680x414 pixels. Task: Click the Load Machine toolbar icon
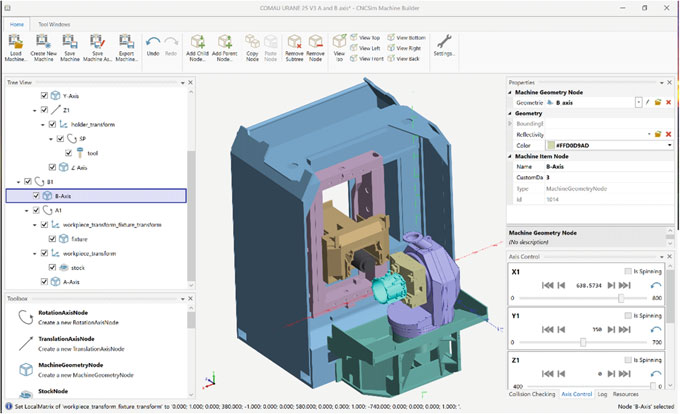coord(16,42)
